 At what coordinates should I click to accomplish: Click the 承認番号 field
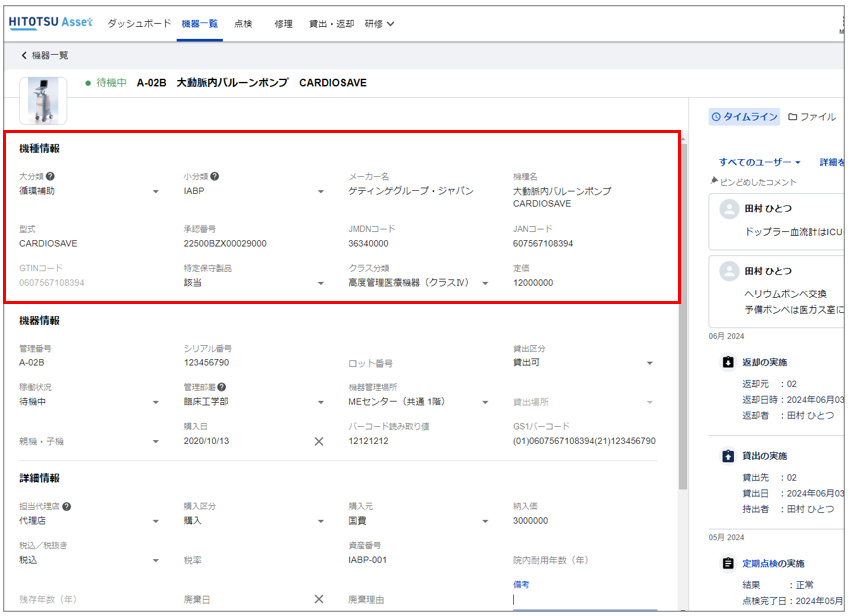tap(254, 244)
